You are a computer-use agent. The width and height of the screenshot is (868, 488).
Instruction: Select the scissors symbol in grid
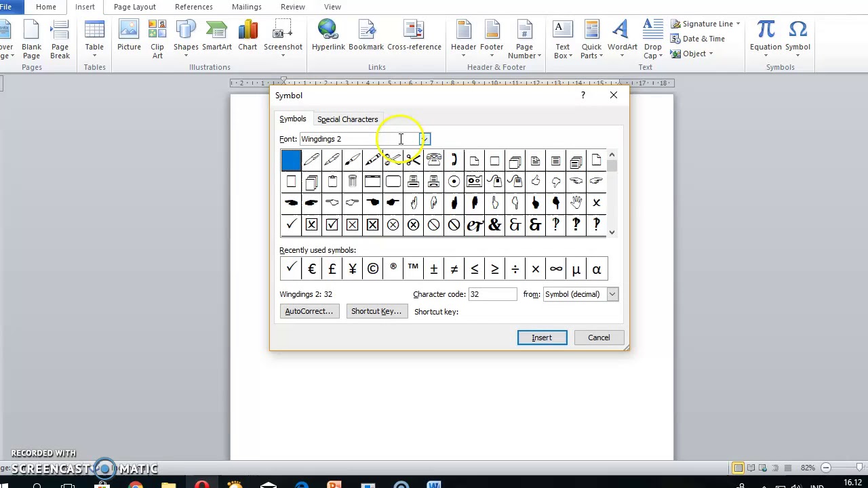point(413,160)
